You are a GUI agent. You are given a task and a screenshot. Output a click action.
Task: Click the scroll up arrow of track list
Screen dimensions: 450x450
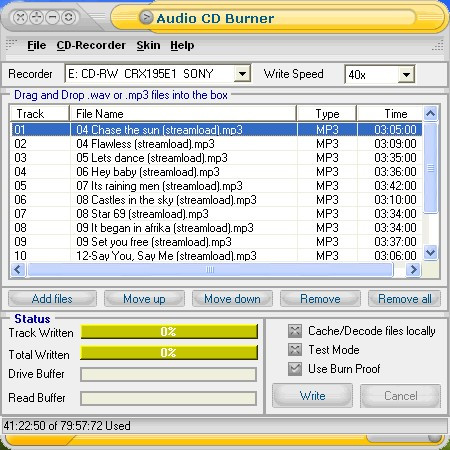[430, 114]
